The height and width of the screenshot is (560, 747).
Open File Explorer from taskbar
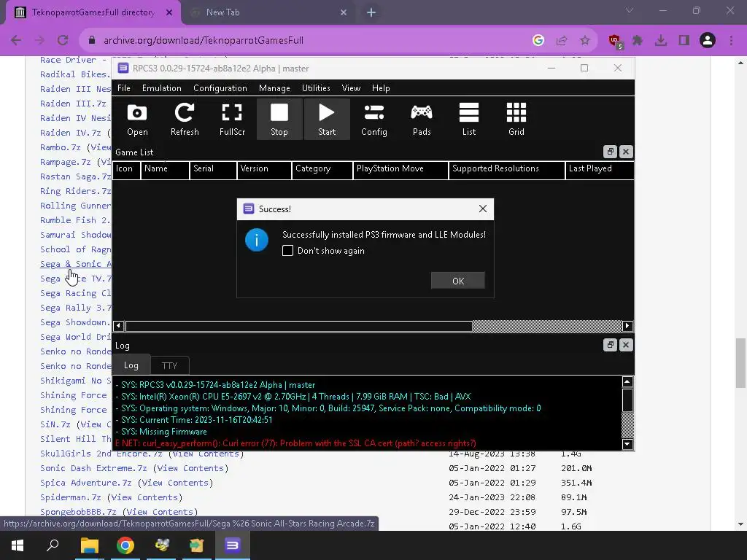click(89, 545)
